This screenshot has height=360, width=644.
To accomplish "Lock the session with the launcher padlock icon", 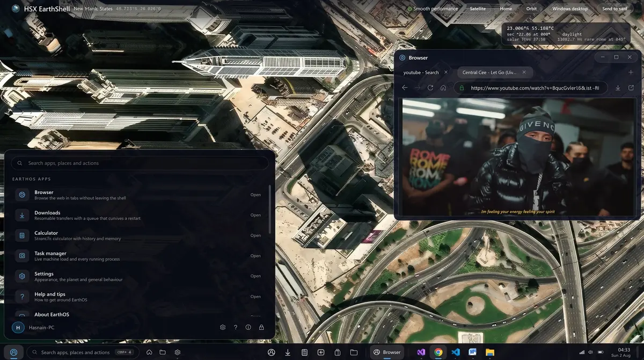I will [261, 327].
